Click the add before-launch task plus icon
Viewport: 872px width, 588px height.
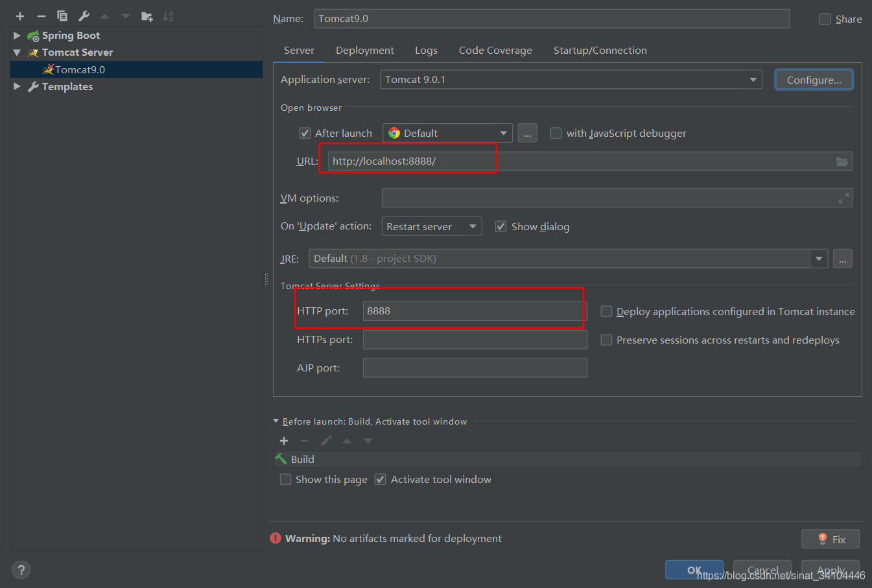pos(284,441)
